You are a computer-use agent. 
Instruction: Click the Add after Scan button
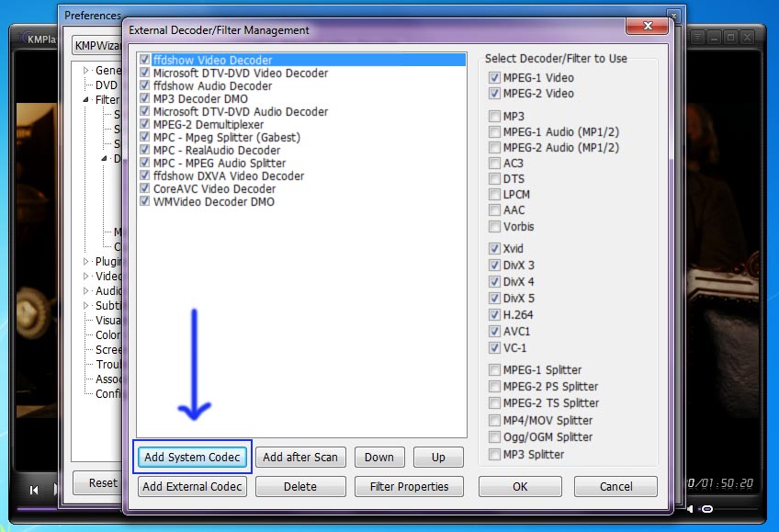tap(300, 457)
